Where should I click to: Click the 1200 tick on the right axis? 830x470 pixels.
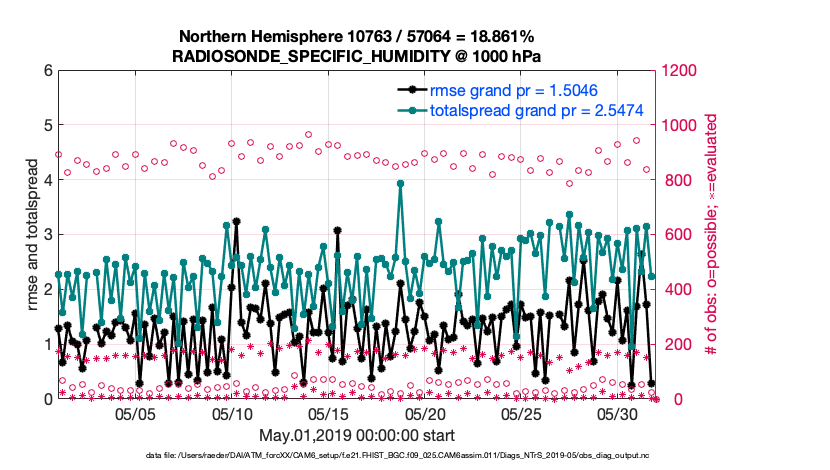point(675,71)
